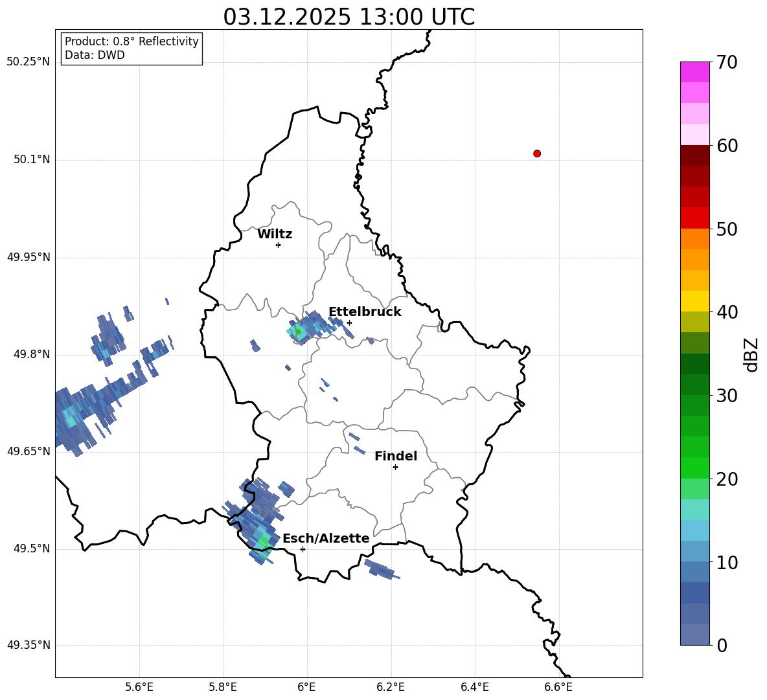This screenshot has height=700, width=767.
Task: Click the Ettelbruck city label
Action: click(x=365, y=312)
